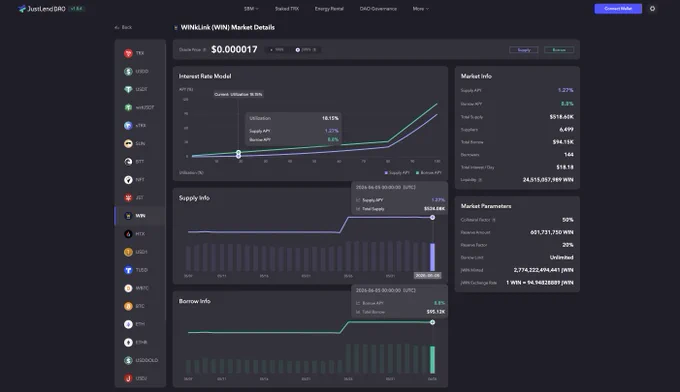Select USDJ token icon in sidebar
The height and width of the screenshot is (392, 680).
(128, 378)
